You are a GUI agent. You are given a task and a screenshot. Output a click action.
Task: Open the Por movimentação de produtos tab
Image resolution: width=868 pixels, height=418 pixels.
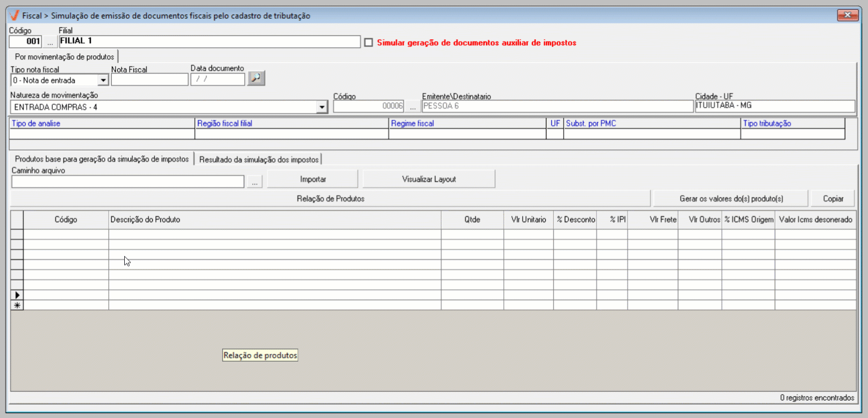pos(64,57)
